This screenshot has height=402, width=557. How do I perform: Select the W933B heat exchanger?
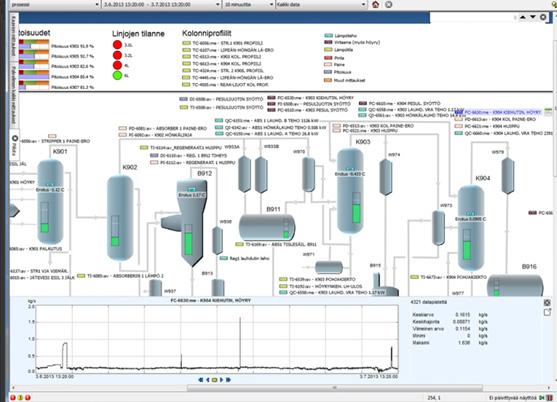tap(261, 174)
